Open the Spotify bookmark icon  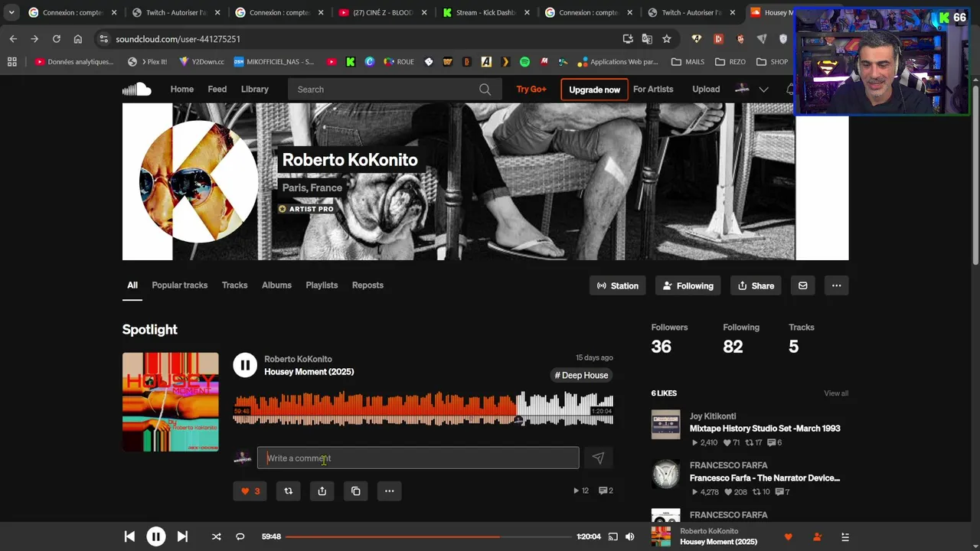pyautogui.click(x=524, y=62)
